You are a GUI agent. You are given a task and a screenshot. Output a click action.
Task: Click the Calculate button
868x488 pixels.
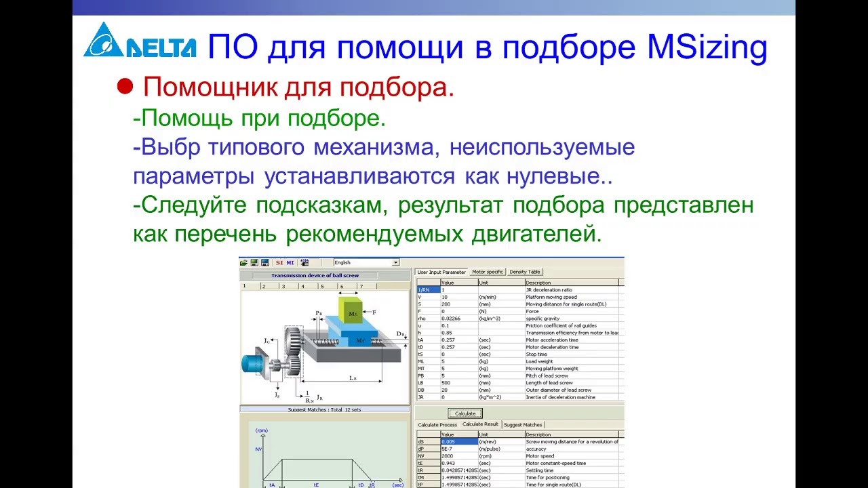click(x=465, y=413)
